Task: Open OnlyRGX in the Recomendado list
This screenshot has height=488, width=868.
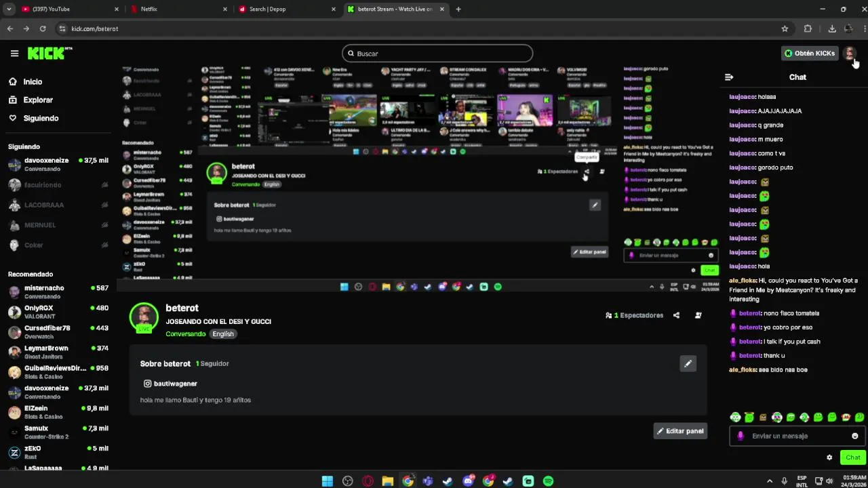Action: point(58,312)
